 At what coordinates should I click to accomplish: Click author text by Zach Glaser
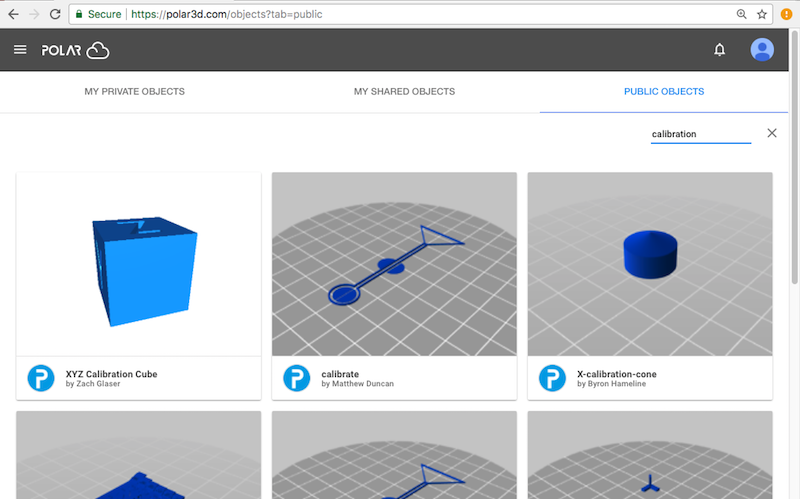(93, 384)
